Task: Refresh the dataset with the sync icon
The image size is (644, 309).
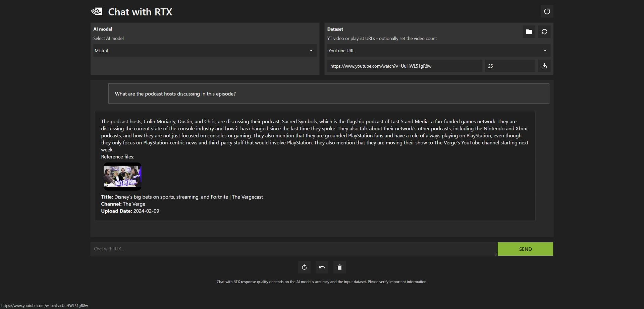Action: coord(544,32)
